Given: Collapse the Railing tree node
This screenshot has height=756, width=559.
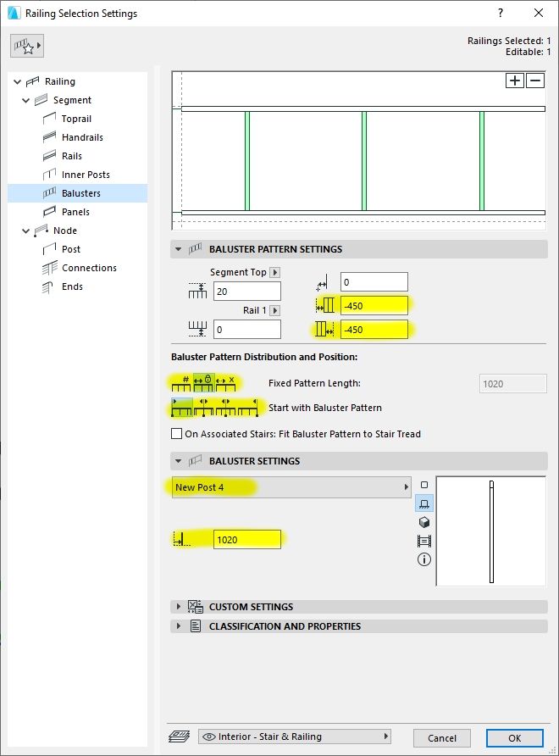Looking at the screenshot, I should [17, 82].
